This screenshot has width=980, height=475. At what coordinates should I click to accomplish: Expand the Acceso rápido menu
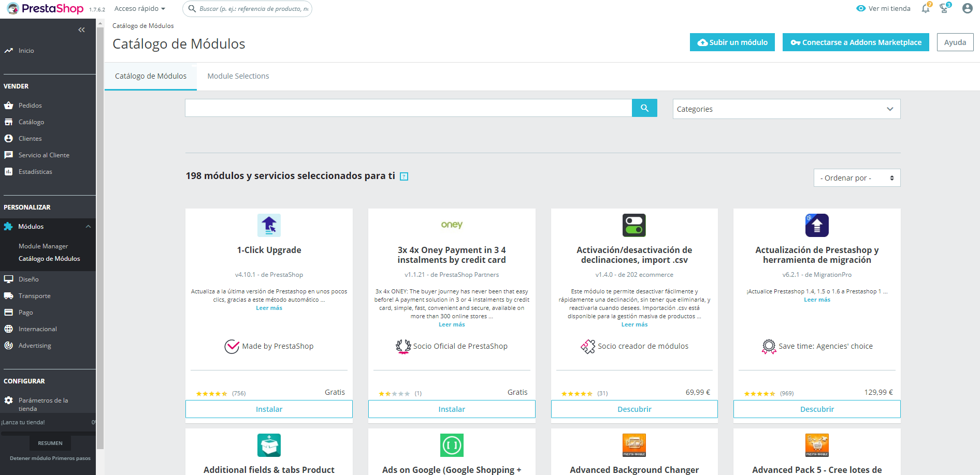coord(140,8)
